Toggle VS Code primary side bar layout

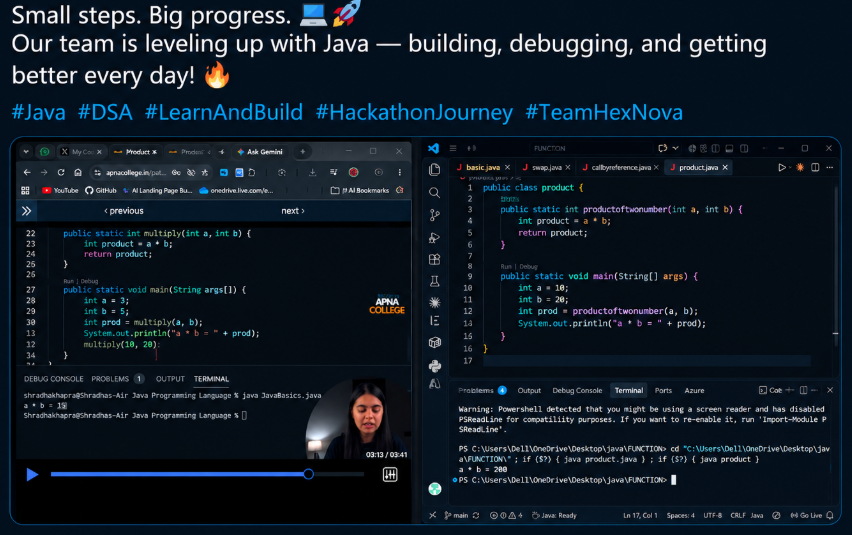point(716,148)
